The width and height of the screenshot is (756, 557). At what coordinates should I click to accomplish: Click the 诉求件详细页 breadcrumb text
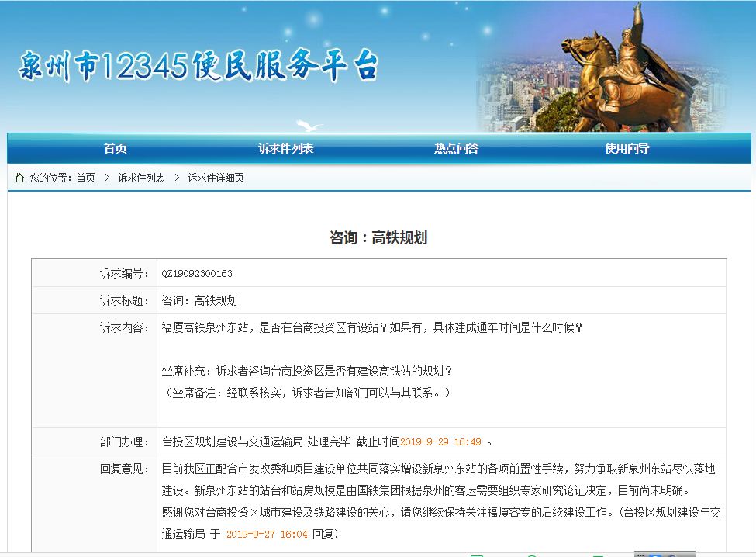pos(216,178)
